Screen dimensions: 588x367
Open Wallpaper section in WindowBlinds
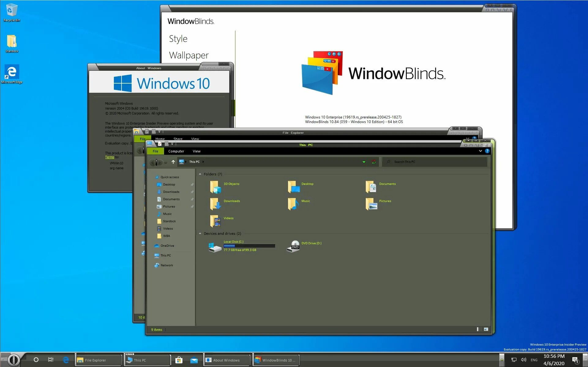(189, 55)
